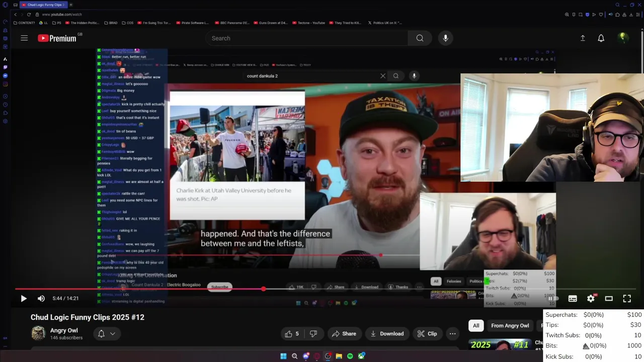Reload the current page
Screen dimensions: 644x362
pyautogui.click(x=29, y=15)
